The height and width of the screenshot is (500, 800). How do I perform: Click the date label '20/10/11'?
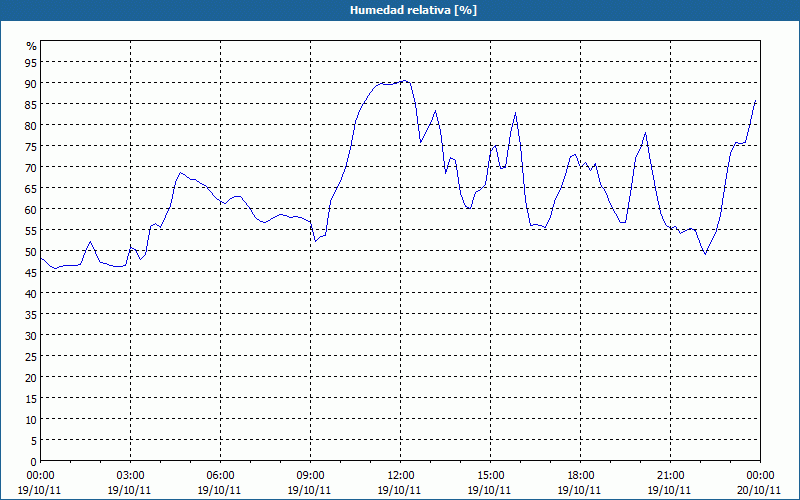click(759, 490)
